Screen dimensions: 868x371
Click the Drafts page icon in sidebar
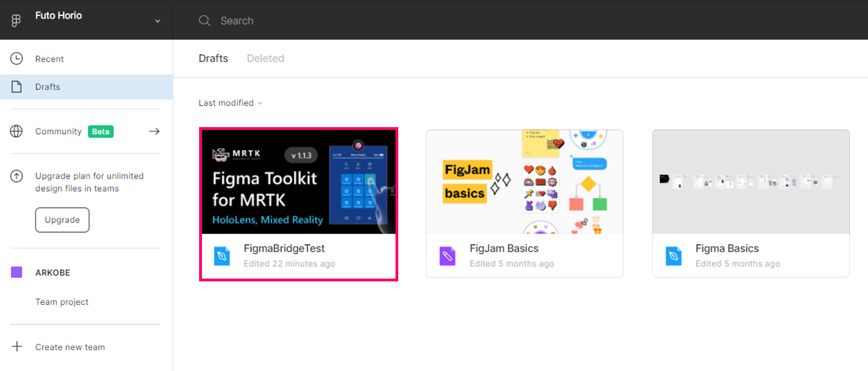[16, 87]
